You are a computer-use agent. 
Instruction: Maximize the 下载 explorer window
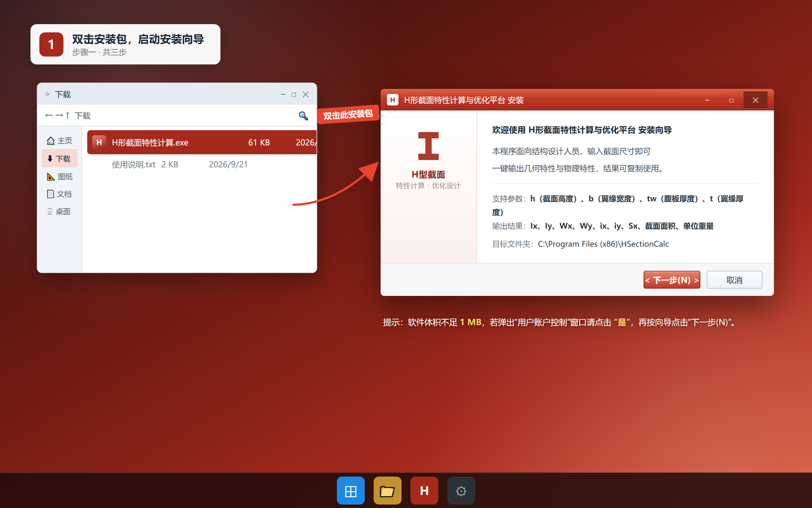(x=294, y=95)
